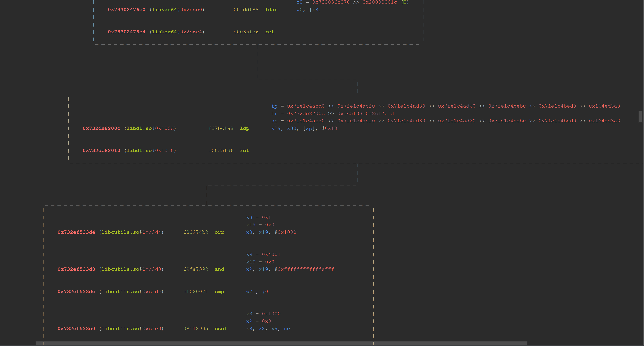Viewport: 644px width, 346px height.
Task: Click the ldar mnemonic
Action: (271, 10)
